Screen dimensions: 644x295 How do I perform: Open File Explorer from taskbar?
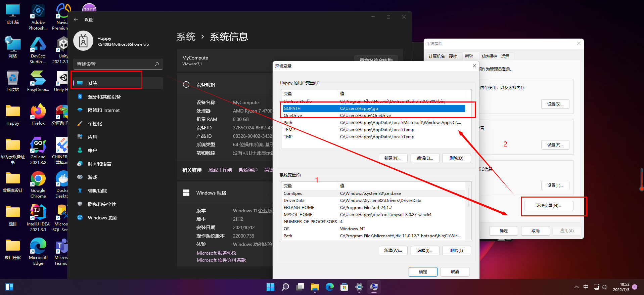pyautogui.click(x=315, y=287)
